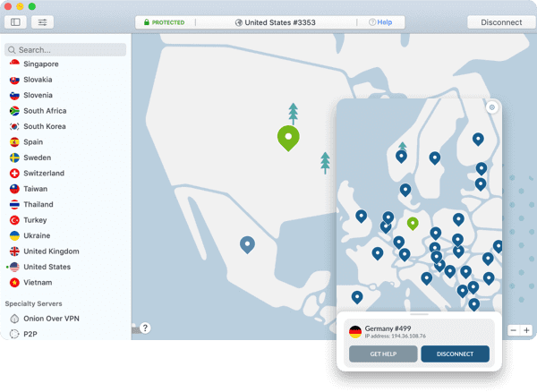Select the Turkey flag icon
Image resolution: width=537 pixels, height=392 pixels.
[14, 220]
